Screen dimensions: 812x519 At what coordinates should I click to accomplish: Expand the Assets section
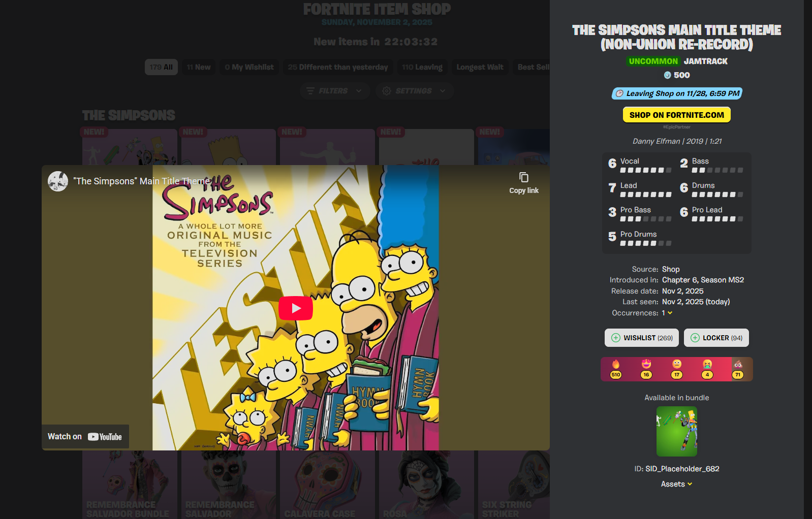[x=676, y=484]
